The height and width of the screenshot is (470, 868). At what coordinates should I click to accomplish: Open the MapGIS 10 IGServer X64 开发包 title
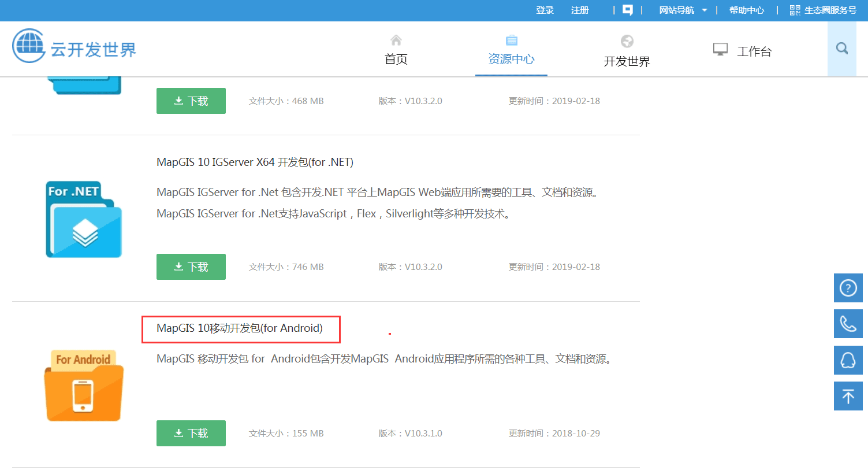click(x=255, y=162)
